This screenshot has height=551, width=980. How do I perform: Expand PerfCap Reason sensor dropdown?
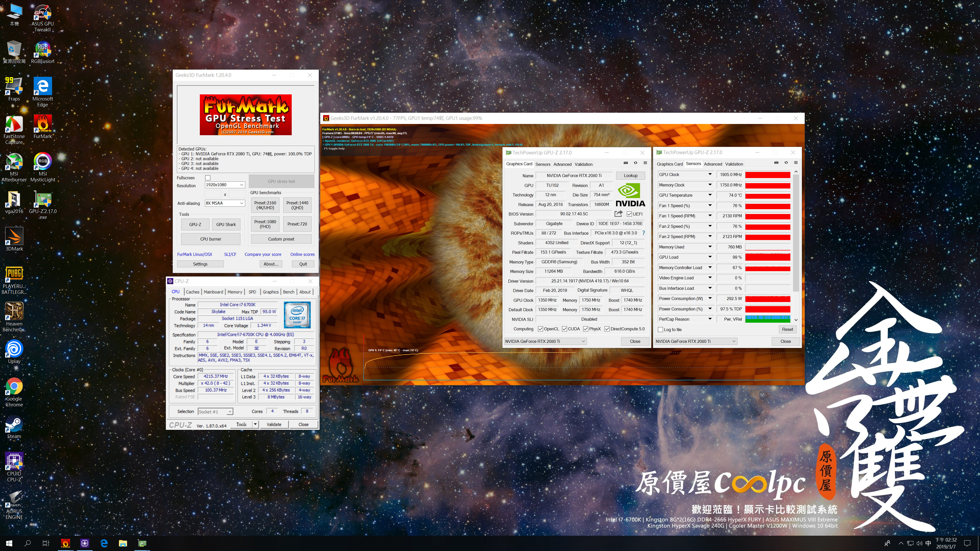tap(710, 319)
